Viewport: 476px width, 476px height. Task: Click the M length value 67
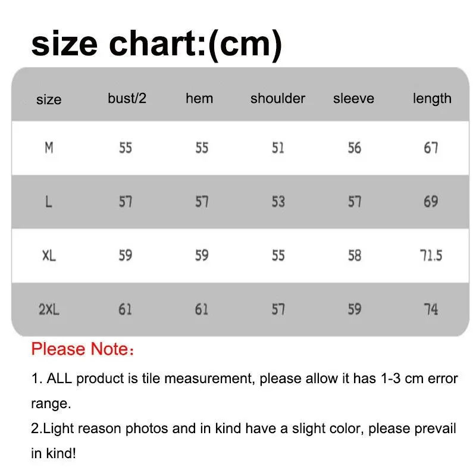coord(431,148)
